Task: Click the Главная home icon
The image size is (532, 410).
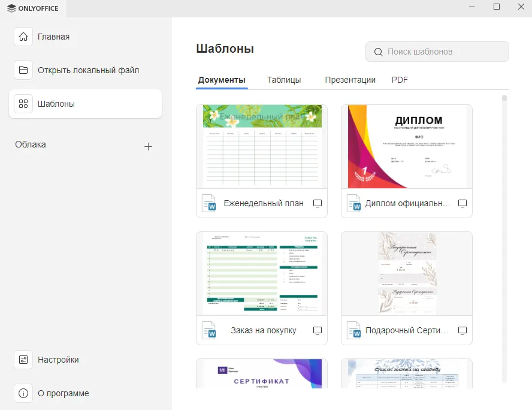Action: point(23,37)
